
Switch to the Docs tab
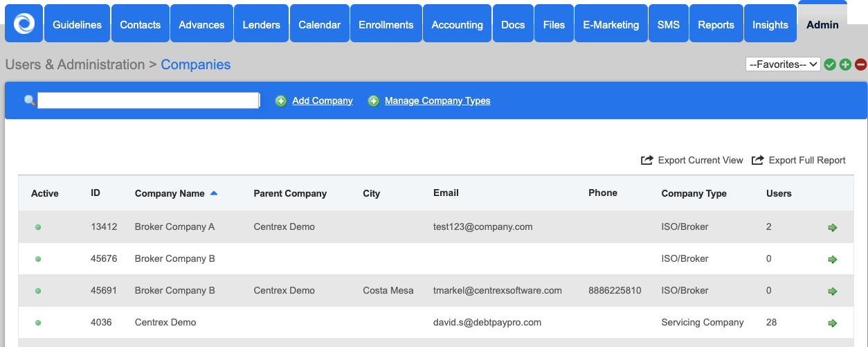pos(513,24)
